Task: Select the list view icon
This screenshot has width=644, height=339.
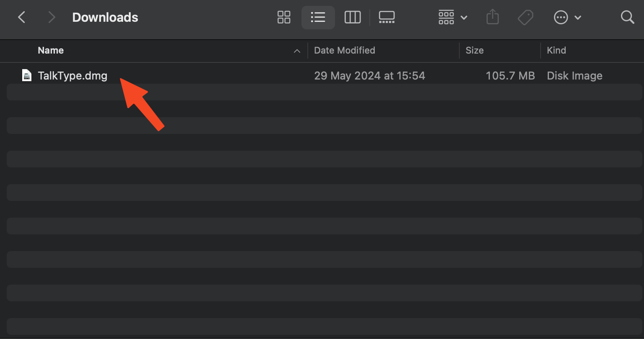Action: click(318, 17)
